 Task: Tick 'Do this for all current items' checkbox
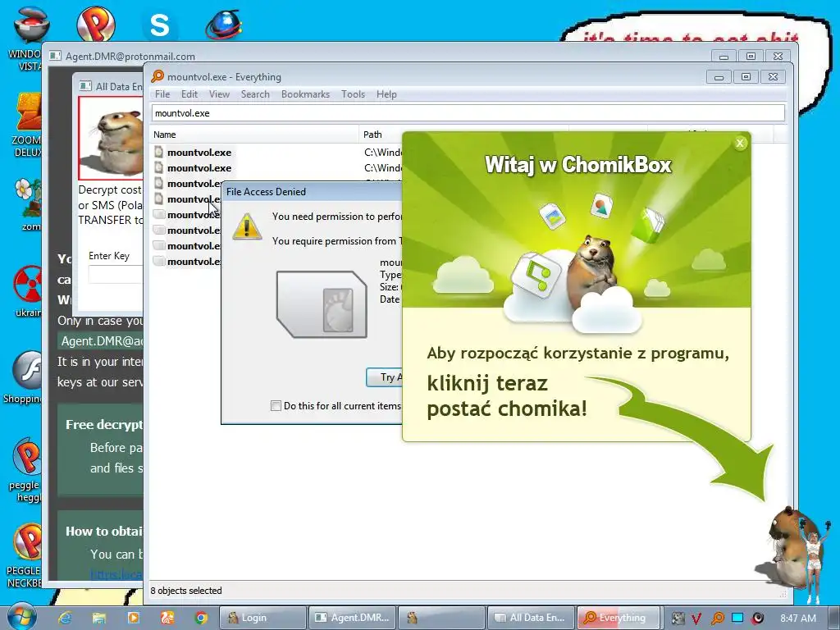[276, 405]
